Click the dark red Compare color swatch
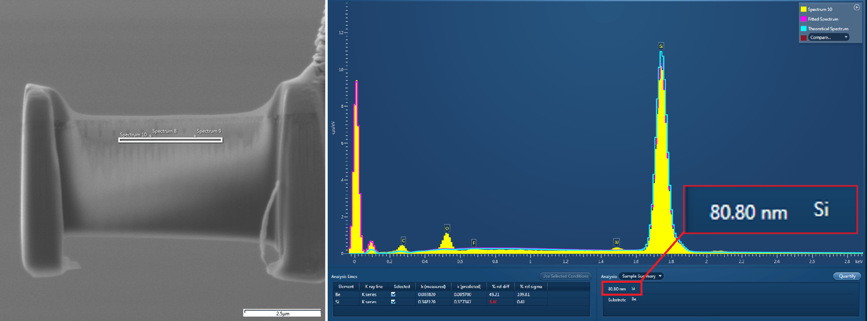 (803, 38)
